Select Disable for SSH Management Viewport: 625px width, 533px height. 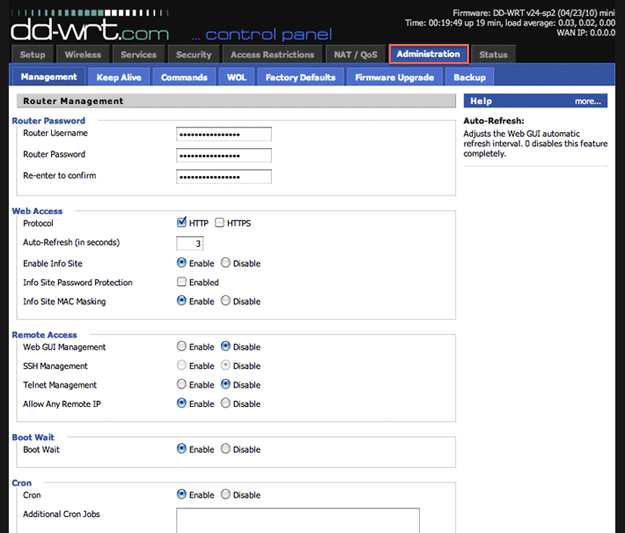click(226, 365)
